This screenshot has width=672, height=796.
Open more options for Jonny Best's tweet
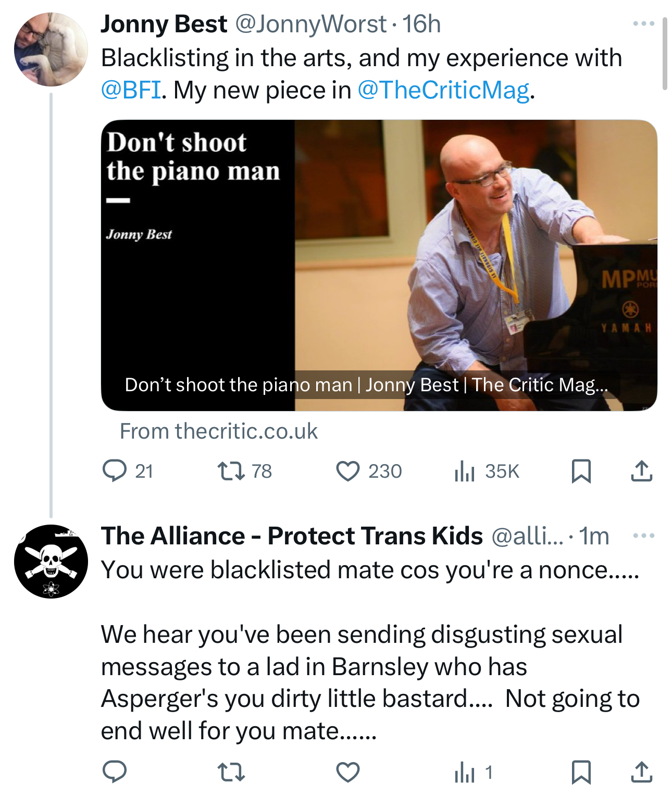(643, 23)
